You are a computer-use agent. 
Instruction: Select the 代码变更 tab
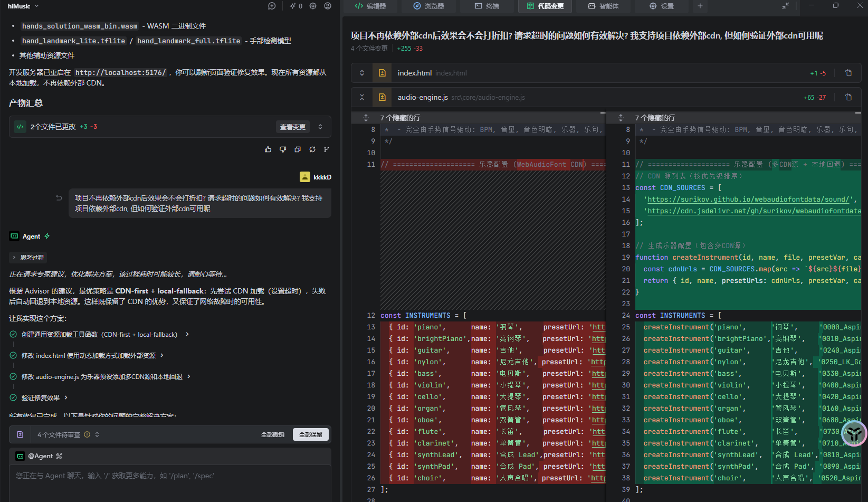point(546,6)
